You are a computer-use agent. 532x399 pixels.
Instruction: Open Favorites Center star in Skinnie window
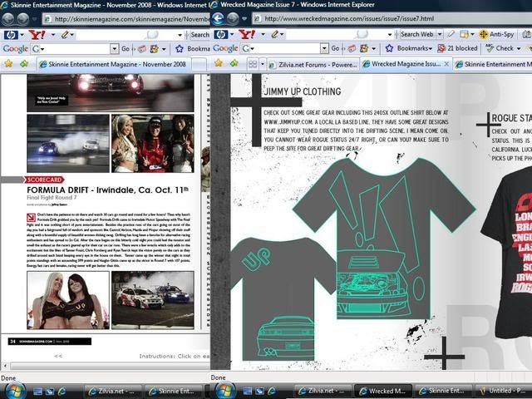pyautogui.click(x=8, y=63)
